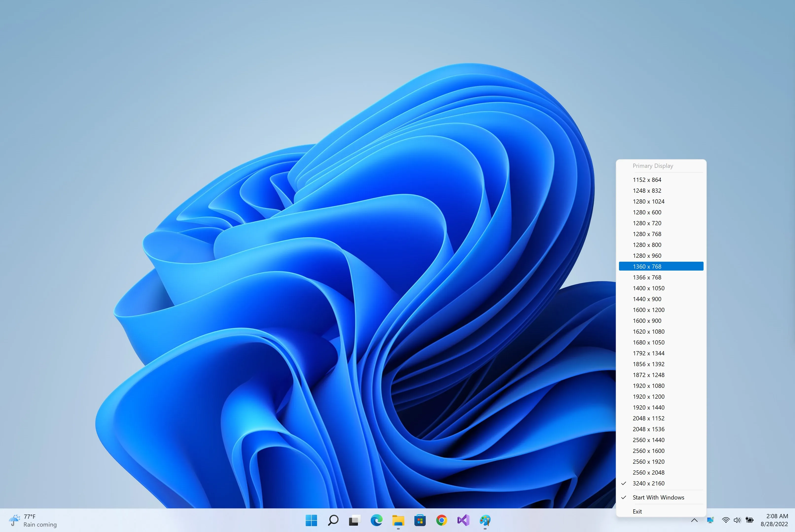This screenshot has width=795, height=532.
Task: Select 1400 x 1050 from the menu
Action: 661,288
